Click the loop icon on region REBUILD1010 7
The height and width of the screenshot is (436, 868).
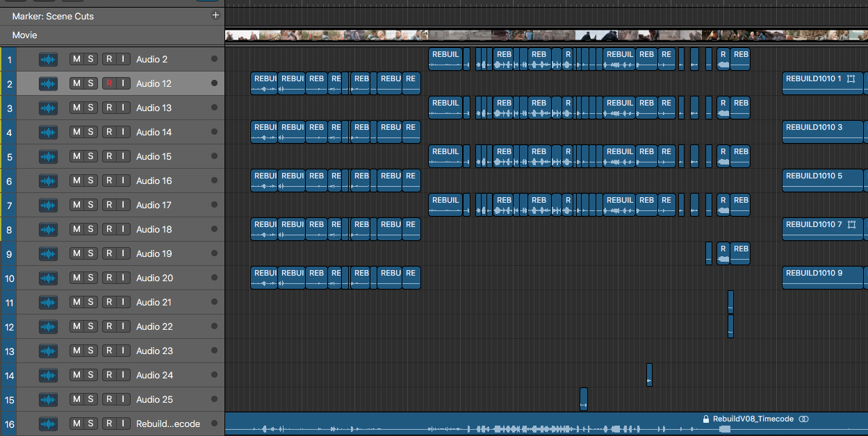coord(851,225)
